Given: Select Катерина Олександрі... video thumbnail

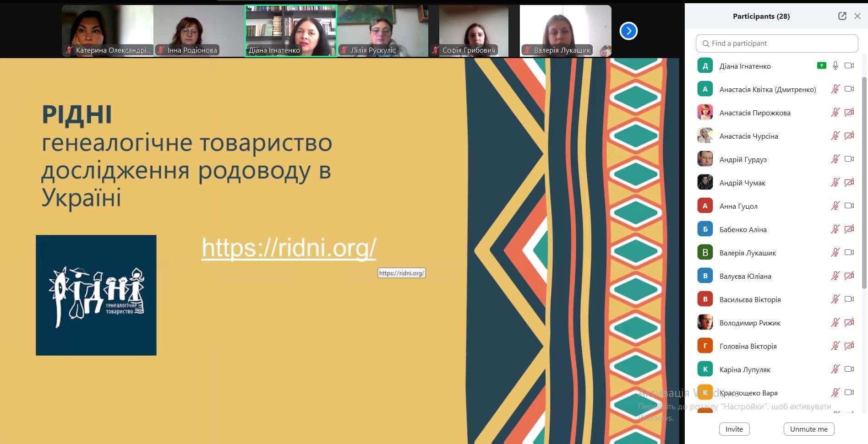Looking at the screenshot, I should 108,31.
